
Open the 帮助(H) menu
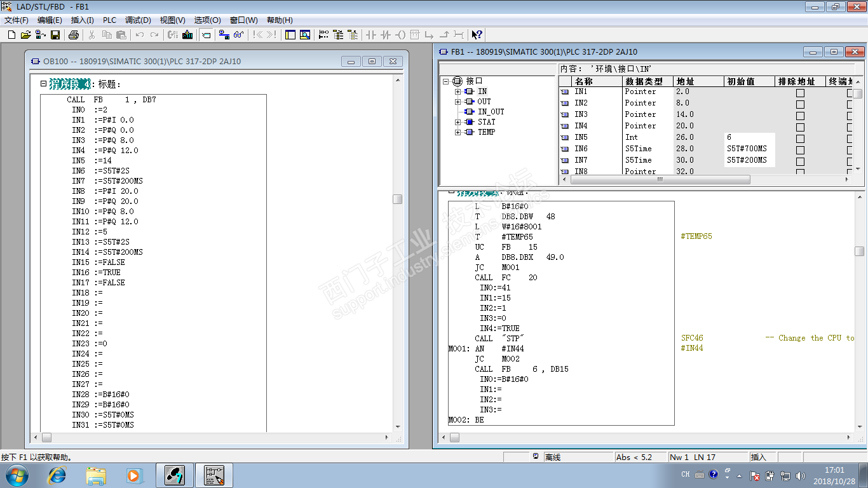(280, 20)
